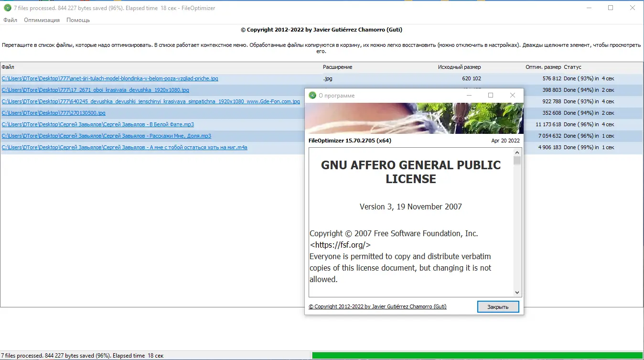Click the FileOptimizer icon in the main title bar

[7, 8]
